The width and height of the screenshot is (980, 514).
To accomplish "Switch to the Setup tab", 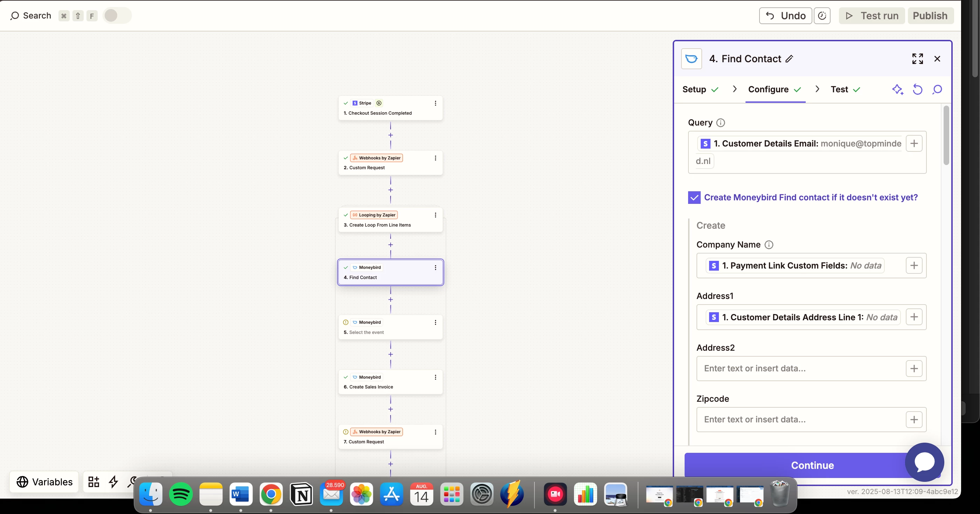I will click(x=700, y=90).
